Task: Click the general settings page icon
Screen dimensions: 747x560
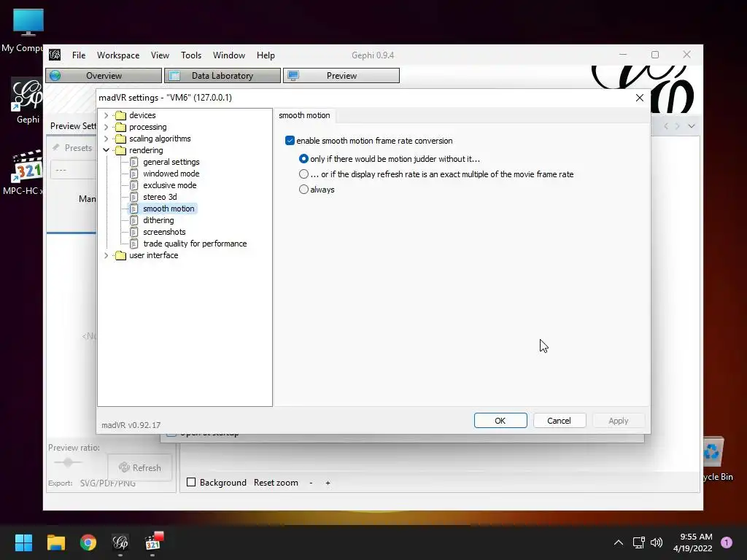Action: (x=134, y=162)
